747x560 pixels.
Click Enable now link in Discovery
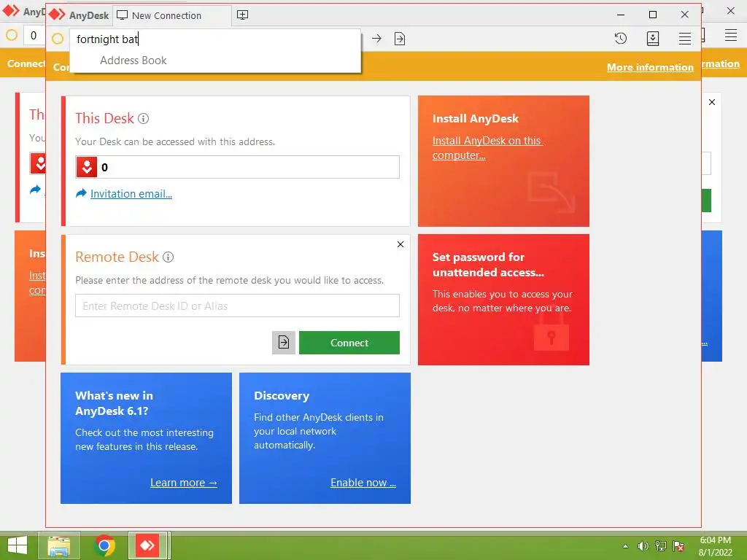click(363, 483)
